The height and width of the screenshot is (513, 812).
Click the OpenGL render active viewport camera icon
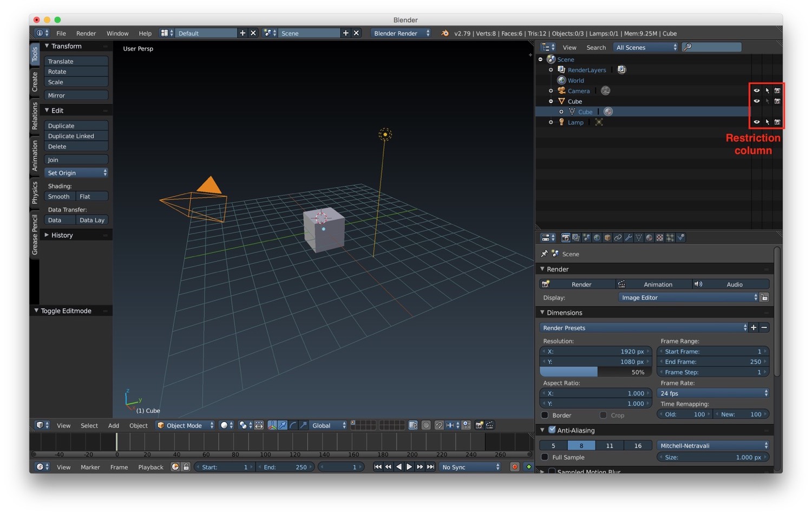[479, 425]
